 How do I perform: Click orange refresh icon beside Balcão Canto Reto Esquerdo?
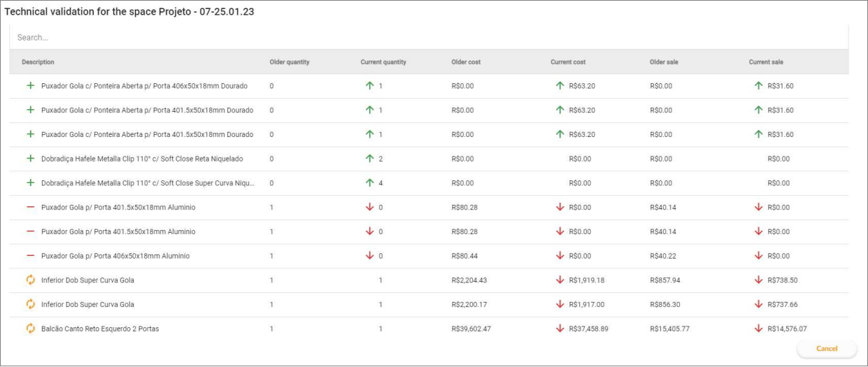[30, 329]
